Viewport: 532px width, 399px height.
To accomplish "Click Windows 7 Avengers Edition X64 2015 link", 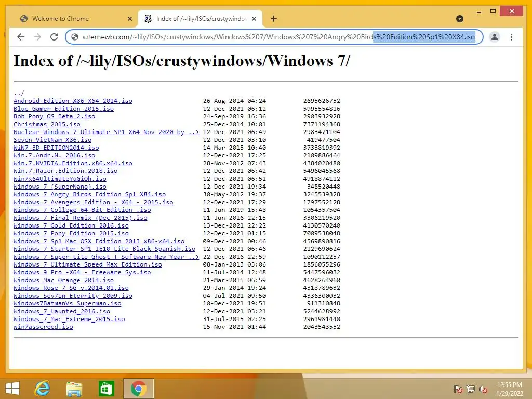I will click(x=94, y=202).
